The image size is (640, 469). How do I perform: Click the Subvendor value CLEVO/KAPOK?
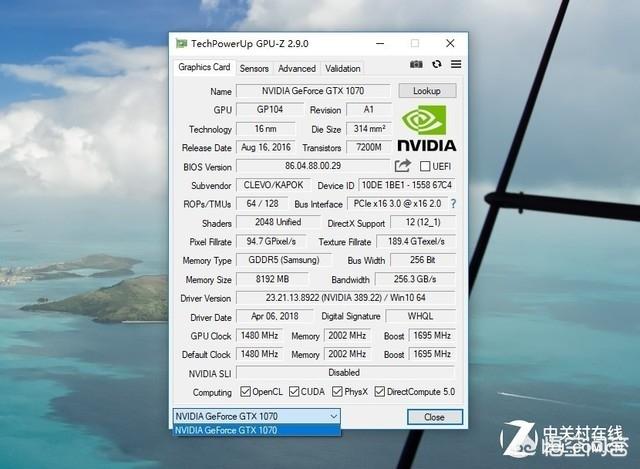(x=273, y=185)
